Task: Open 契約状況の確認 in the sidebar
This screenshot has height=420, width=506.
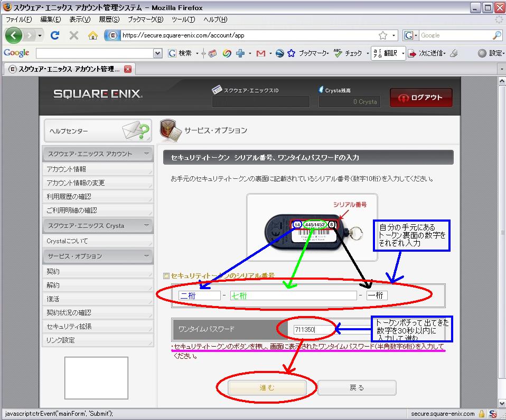Action: point(98,313)
